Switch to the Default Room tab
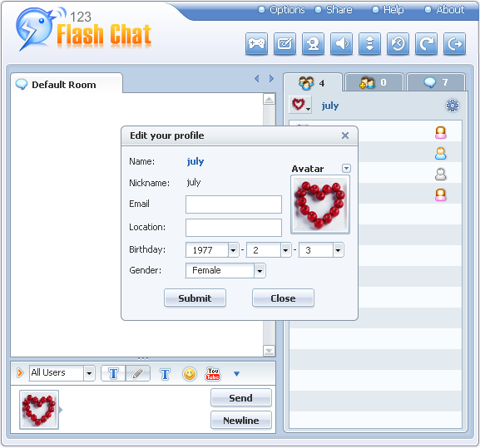Viewport: 480px width, 448px height. pos(64,85)
